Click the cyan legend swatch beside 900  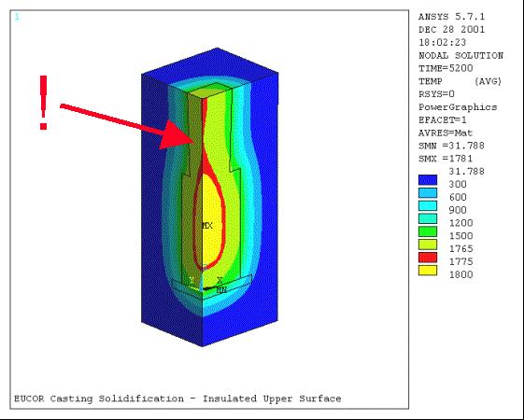(428, 206)
